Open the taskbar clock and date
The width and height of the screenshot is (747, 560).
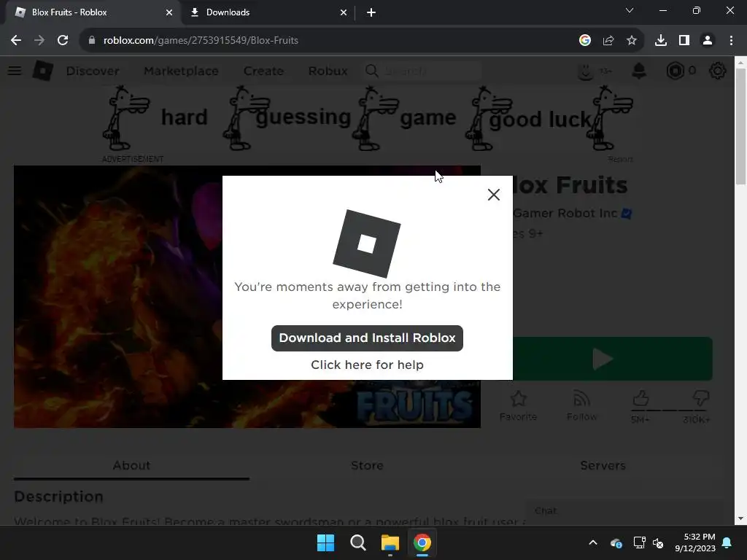tap(695, 542)
